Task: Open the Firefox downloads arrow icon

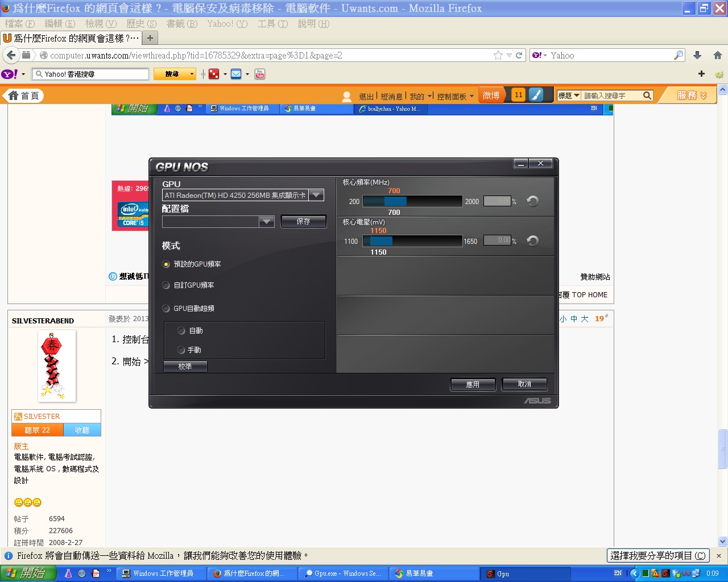Action: (697, 55)
